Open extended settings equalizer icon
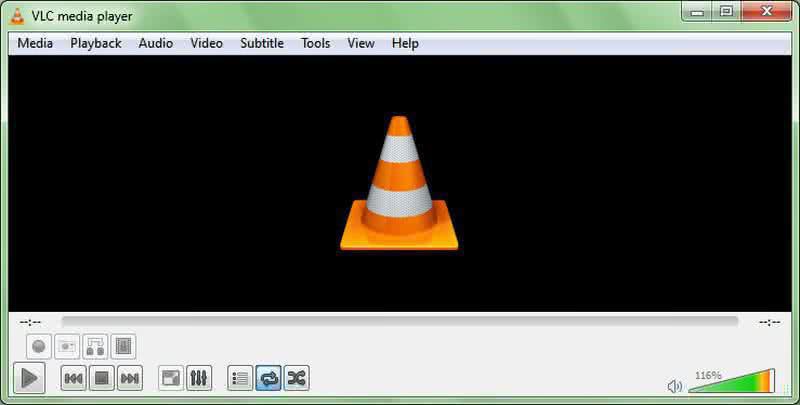 coord(199,378)
